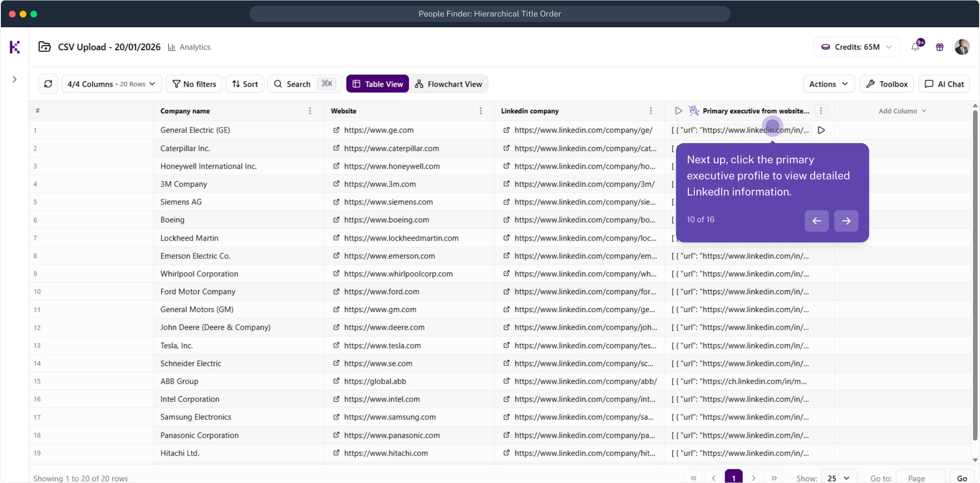Open the https://global.abb website link
This screenshot has height=483, width=980.
click(375, 381)
